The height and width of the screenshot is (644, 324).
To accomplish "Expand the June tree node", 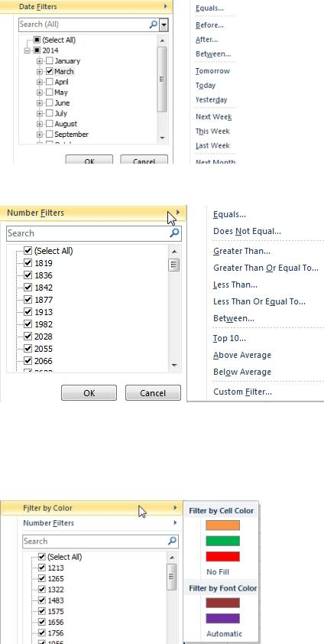I will tap(40, 102).
